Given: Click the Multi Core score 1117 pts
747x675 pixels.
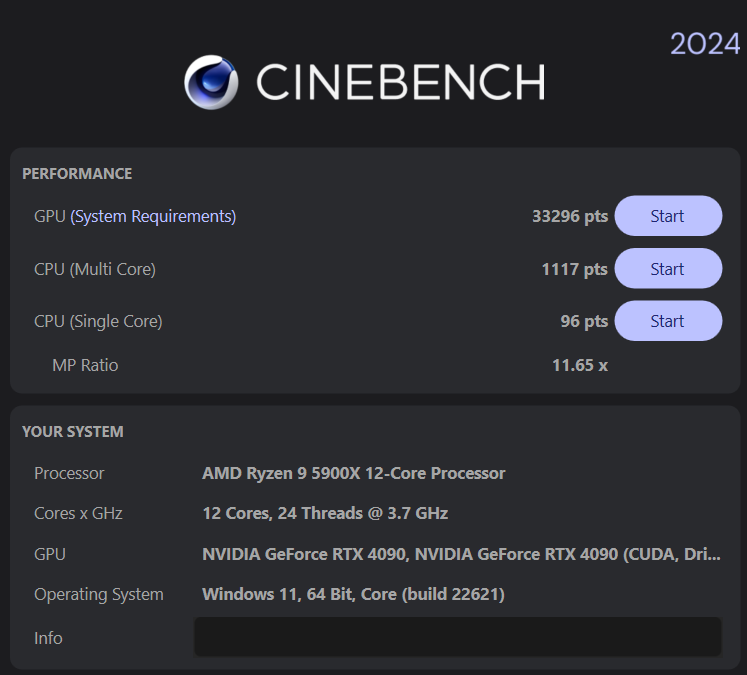Looking at the screenshot, I should (574, 269).
